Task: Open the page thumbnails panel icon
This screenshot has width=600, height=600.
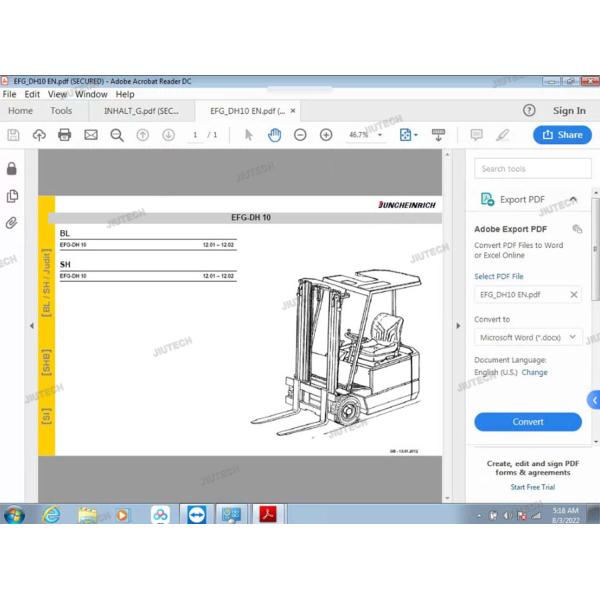Action: coord(12,196)
